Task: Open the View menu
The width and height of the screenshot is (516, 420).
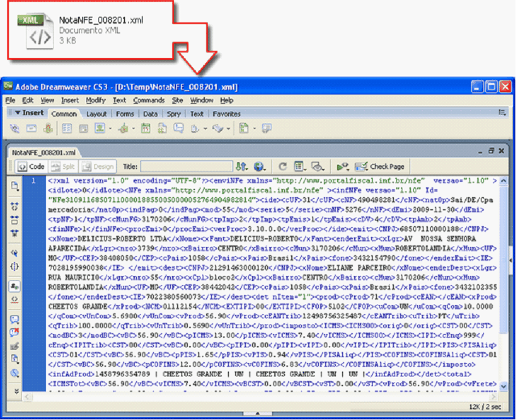Action: tap(47, 100)
